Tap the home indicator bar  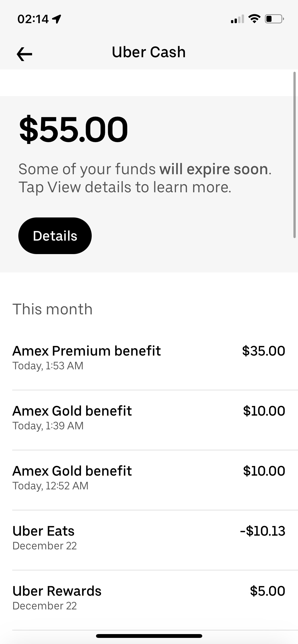click(149, 636)
